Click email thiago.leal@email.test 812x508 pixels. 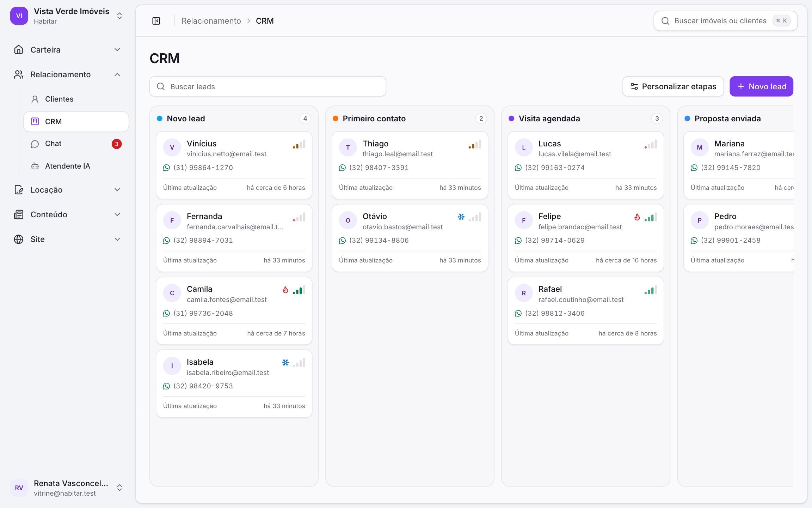click(x=398, y=154)
